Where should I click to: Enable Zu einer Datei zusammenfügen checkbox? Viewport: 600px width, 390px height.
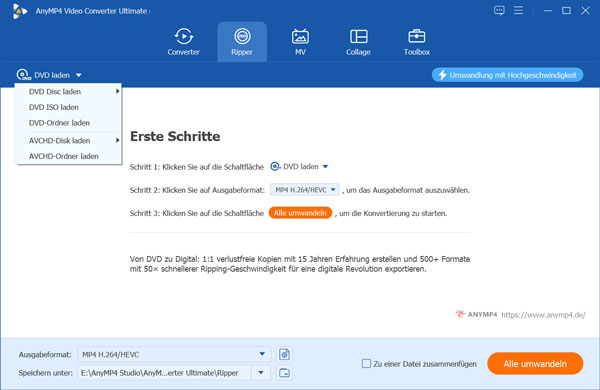click(x=366, y=364)
